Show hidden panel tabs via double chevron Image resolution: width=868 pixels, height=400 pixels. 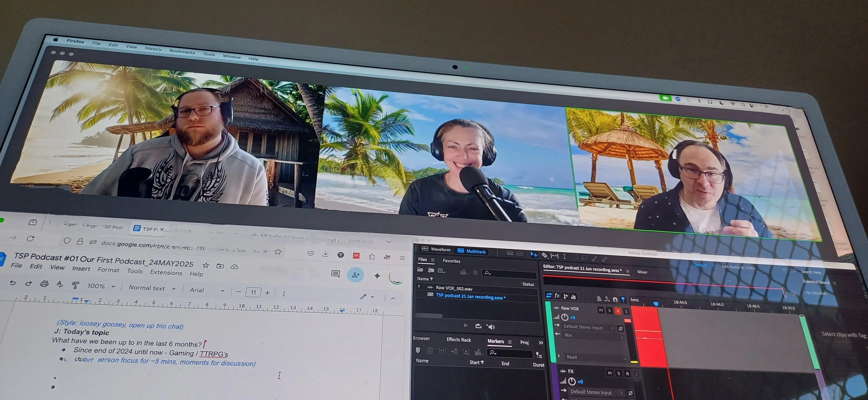coord(541,343)
